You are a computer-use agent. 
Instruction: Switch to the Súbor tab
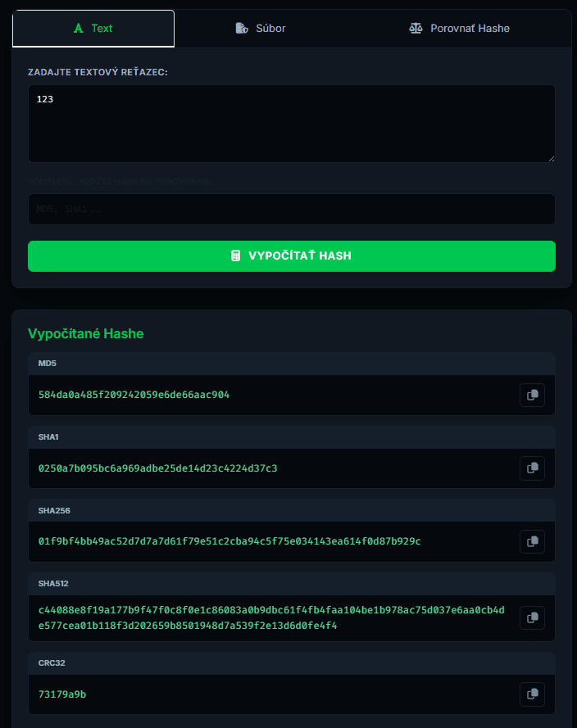tap(261, 29)
